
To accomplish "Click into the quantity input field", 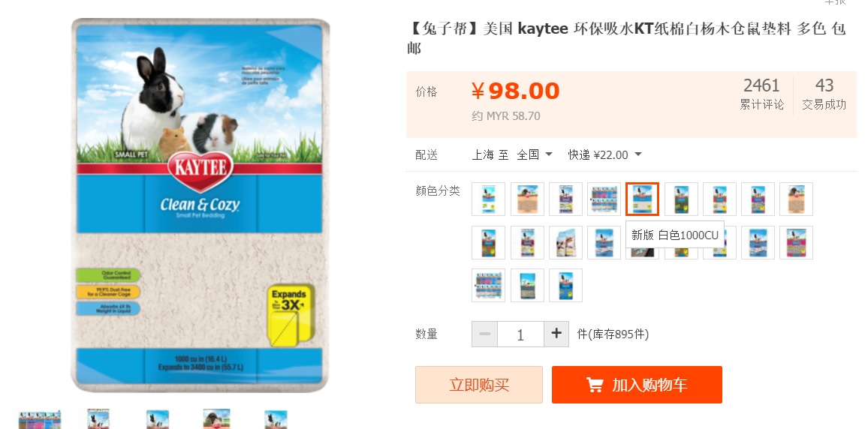I will tap(520, 334).
